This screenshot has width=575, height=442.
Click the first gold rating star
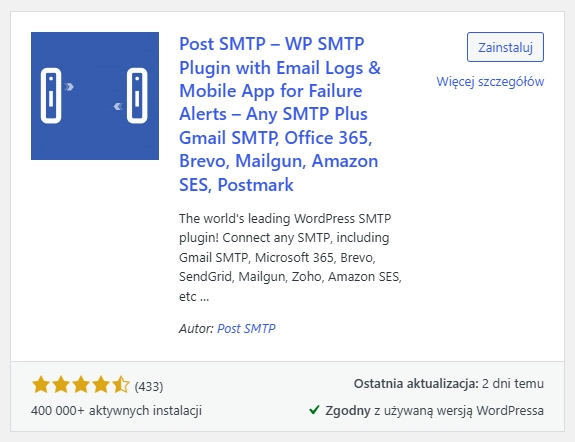pyautogui.click(x=41, y=385)
